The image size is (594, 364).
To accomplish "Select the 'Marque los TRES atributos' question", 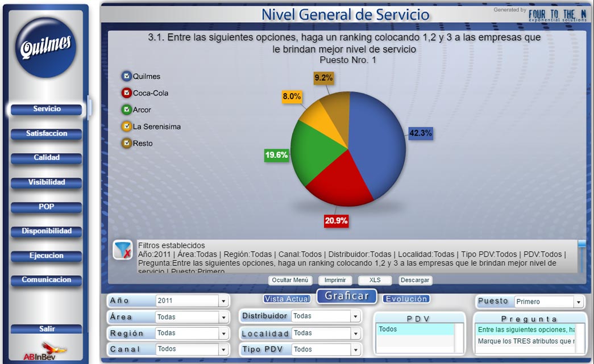I will tap(526, 341).
